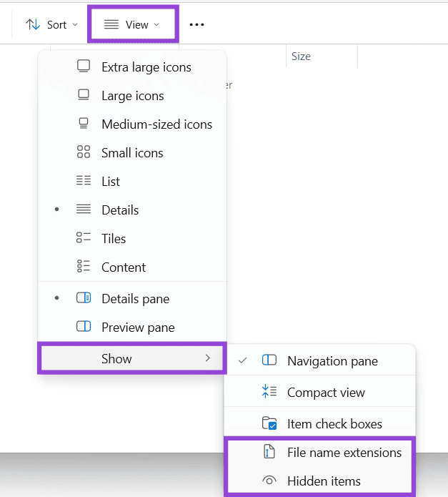Choose the Content layout icon
Screen dimensions: 448x497
tap(84, 267)
